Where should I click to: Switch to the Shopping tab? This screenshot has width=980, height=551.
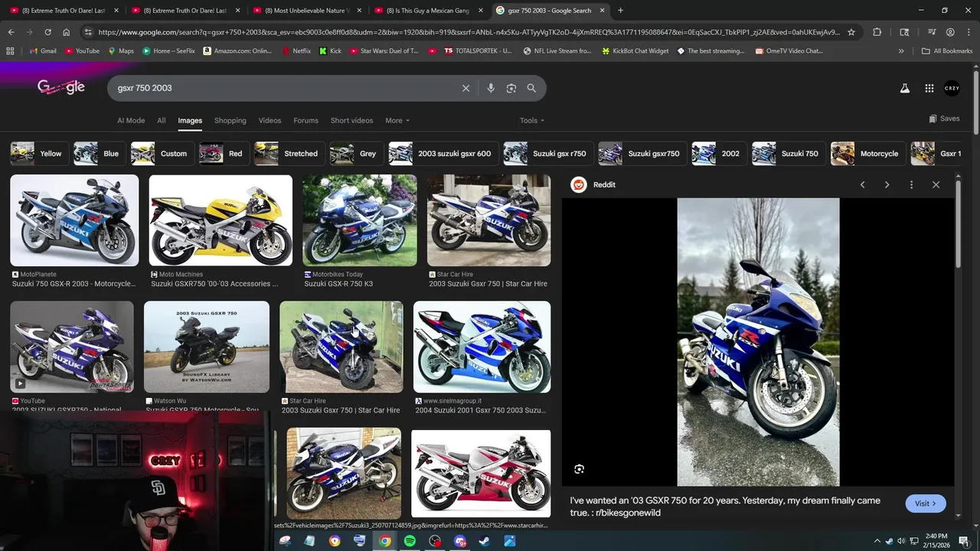(230, 120)
